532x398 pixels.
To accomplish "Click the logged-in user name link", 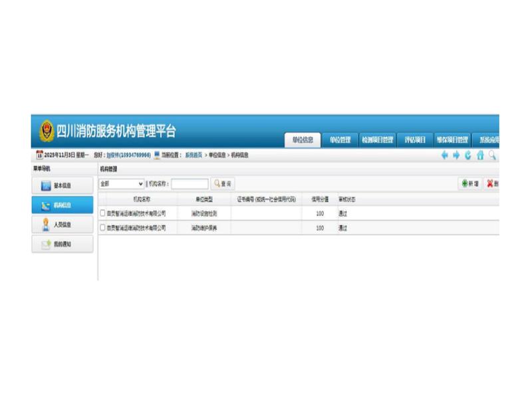I will click(128, 155).
